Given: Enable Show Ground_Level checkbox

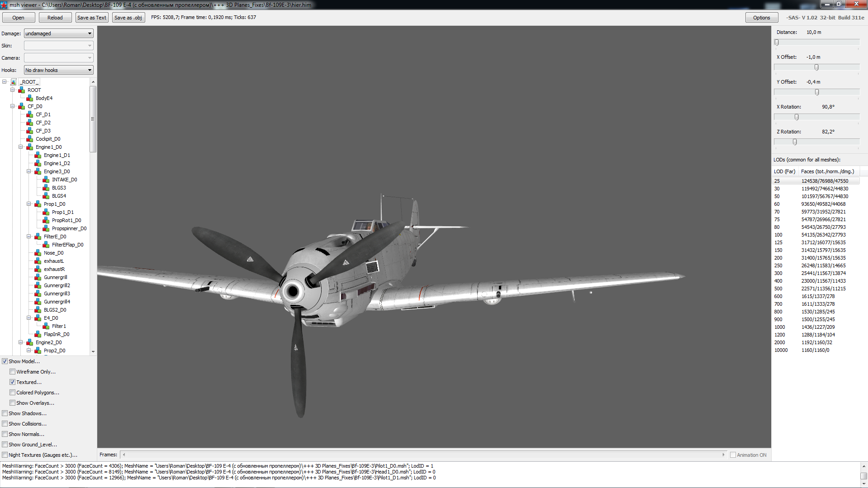Looking at the screenshot, I should coord(5,445).
